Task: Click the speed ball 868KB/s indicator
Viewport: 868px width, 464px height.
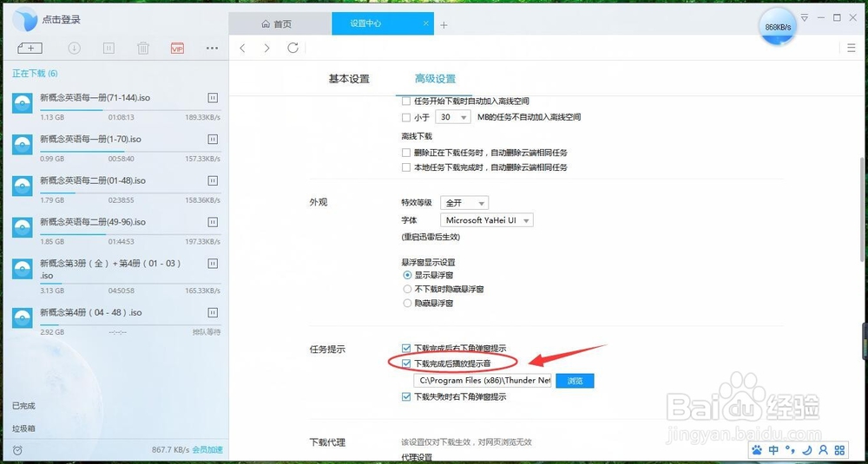Action: point(778,27)
